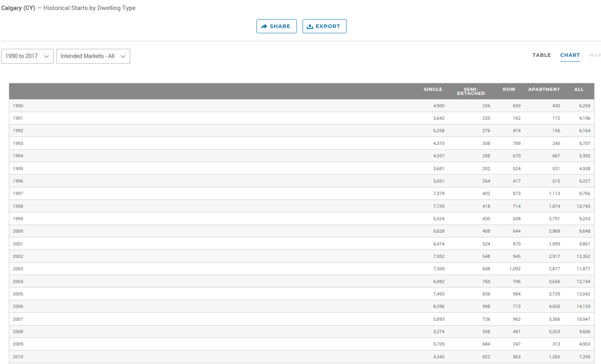Click the 4,953 total for 2009

[x=585, y=344]
